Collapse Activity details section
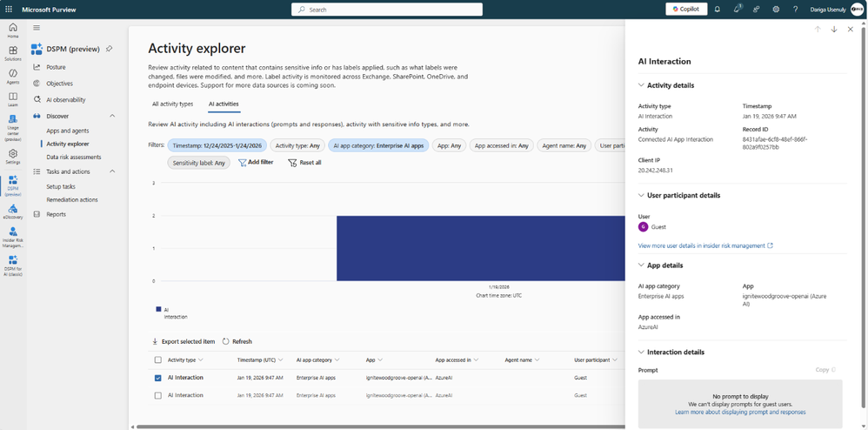The image size is (868, 430). 641,85
